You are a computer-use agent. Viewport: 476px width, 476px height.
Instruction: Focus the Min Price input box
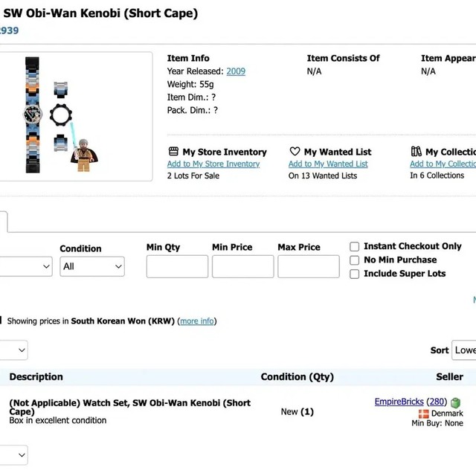pyautogui.click(x=242, y=266)
